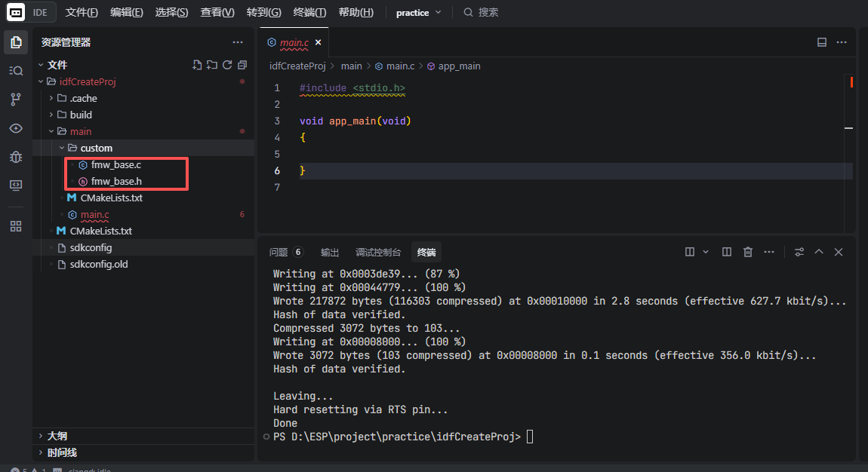Viewport: 868px width, 472px height.
Task: Open the 终端(T) menu
Action: (309, 12)
